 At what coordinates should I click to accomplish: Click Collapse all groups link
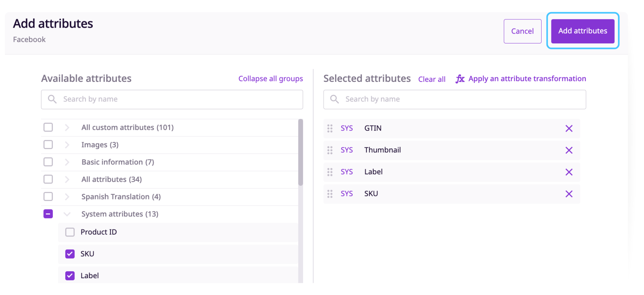pos(271,79)
